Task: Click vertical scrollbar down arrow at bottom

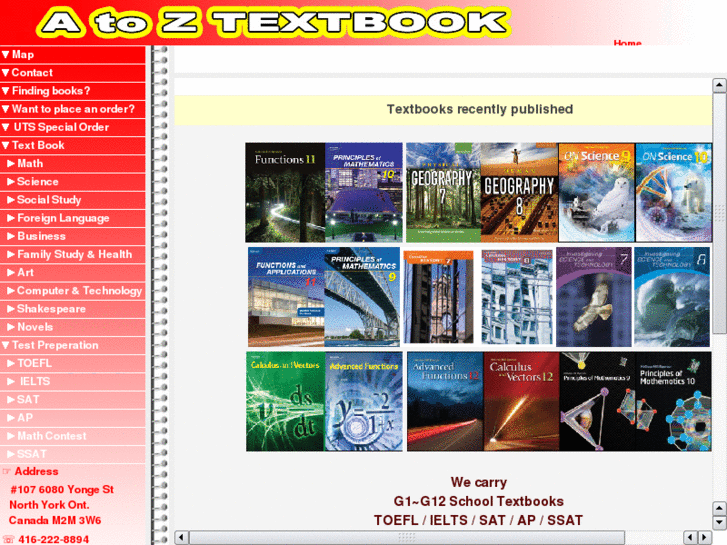Action: (x=719, y=522)
